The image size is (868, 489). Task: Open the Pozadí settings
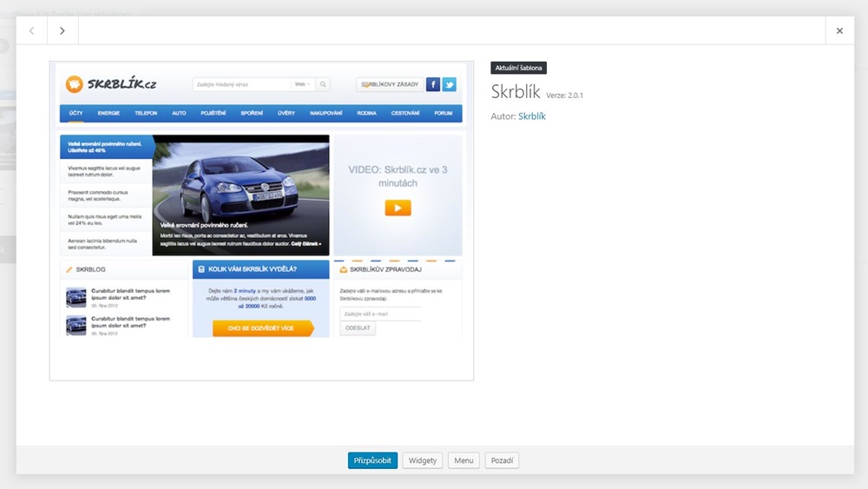(x=502, y=460)
